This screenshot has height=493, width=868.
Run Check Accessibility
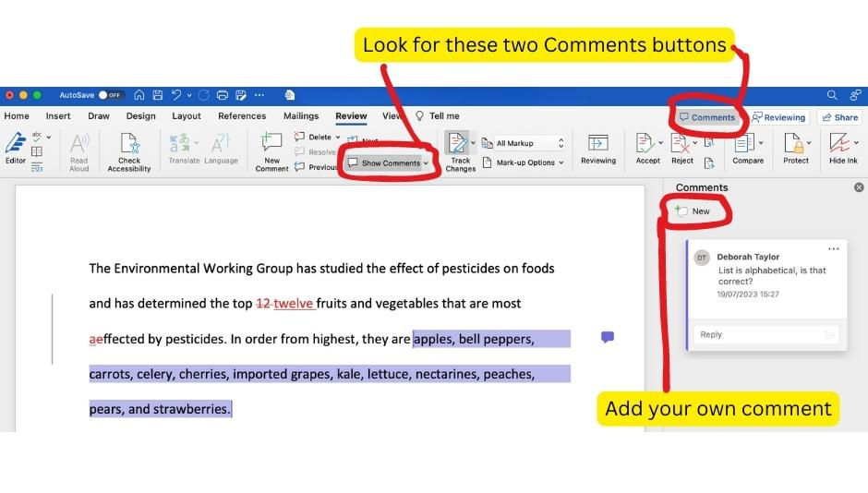(x=129, y=152)
